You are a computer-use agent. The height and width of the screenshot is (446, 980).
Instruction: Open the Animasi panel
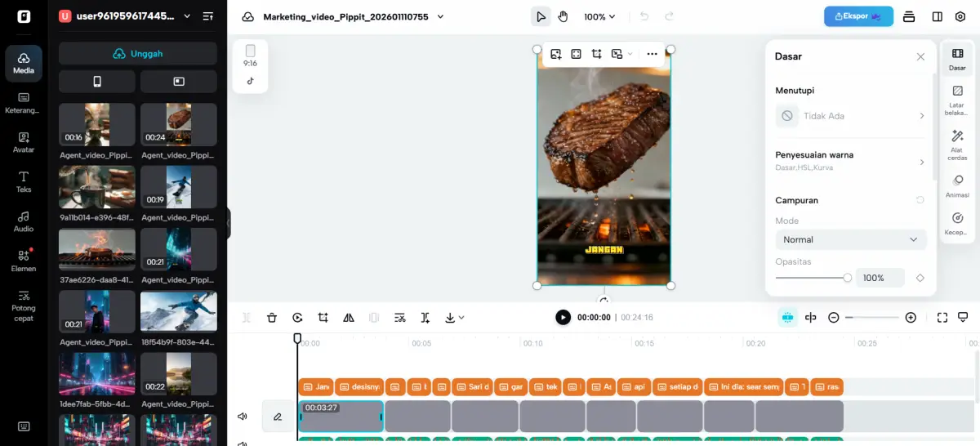click(x=957, y=185)
